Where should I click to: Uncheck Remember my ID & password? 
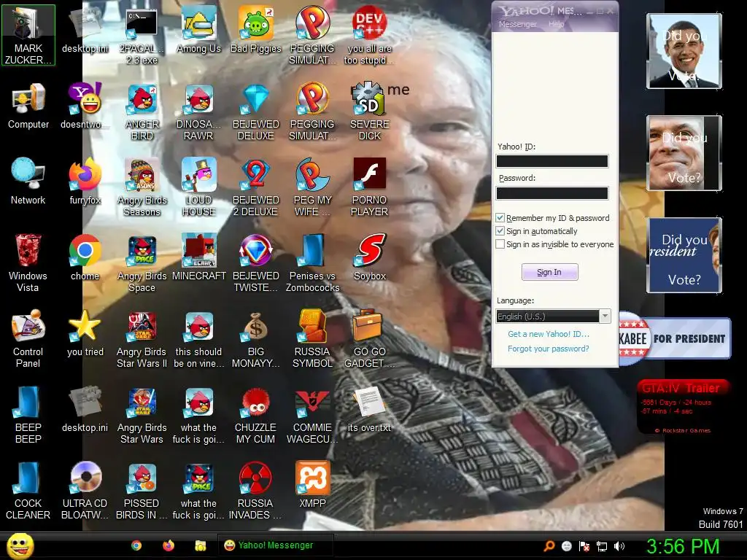(x=500, y=217)
